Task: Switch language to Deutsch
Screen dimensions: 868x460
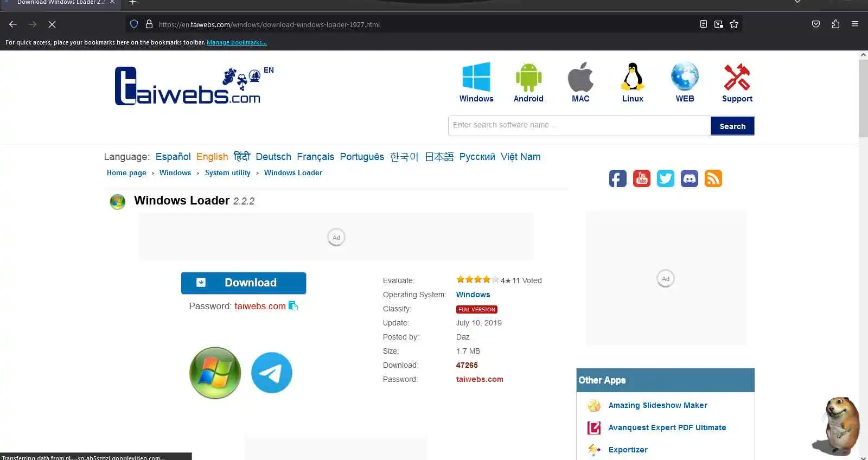Action: point(273,157)
